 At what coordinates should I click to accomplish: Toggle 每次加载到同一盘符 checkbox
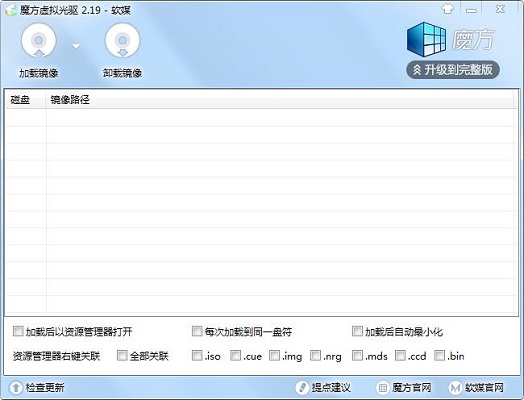coord(197,331)
